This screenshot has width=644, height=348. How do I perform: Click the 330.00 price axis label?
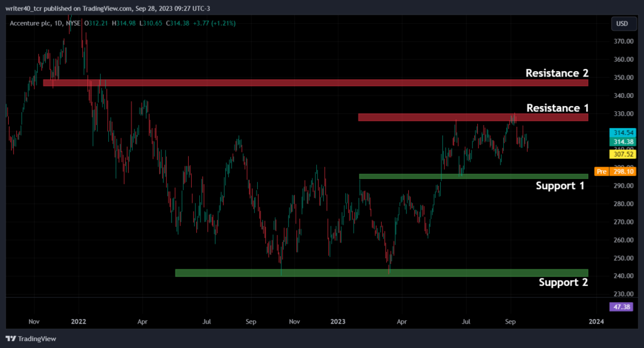point(623,114)
